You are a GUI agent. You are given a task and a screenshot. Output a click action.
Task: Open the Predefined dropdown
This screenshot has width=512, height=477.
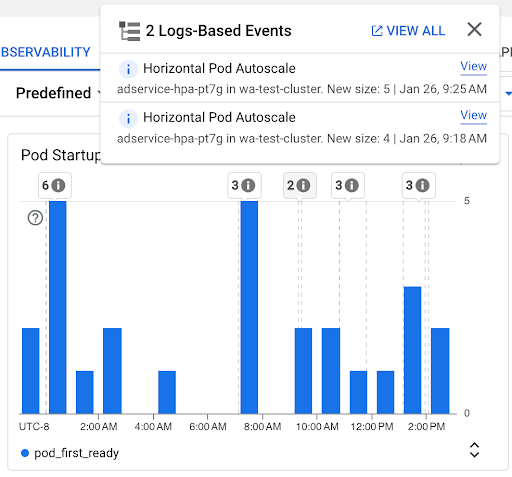pos(58,93)
